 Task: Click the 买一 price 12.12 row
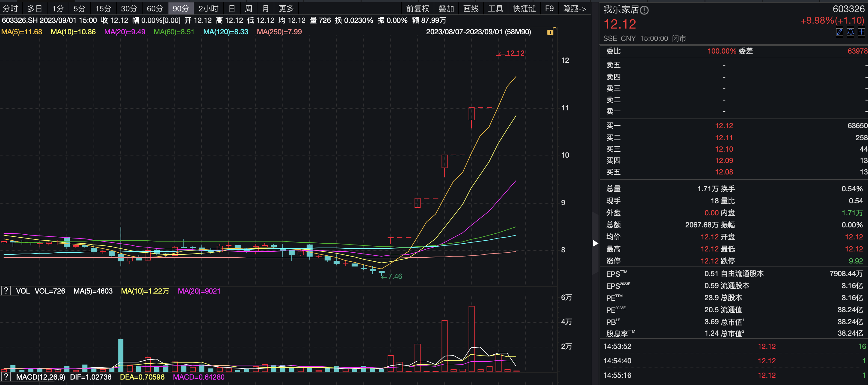[724, 126]
